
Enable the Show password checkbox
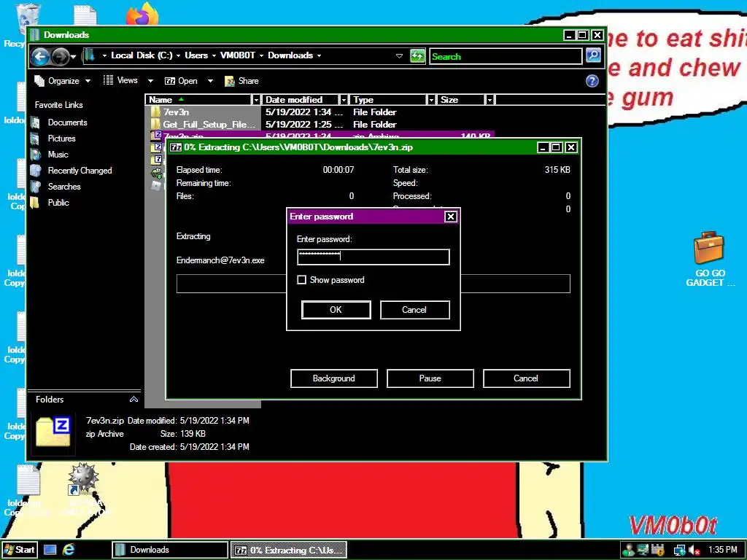pos(301,280)
